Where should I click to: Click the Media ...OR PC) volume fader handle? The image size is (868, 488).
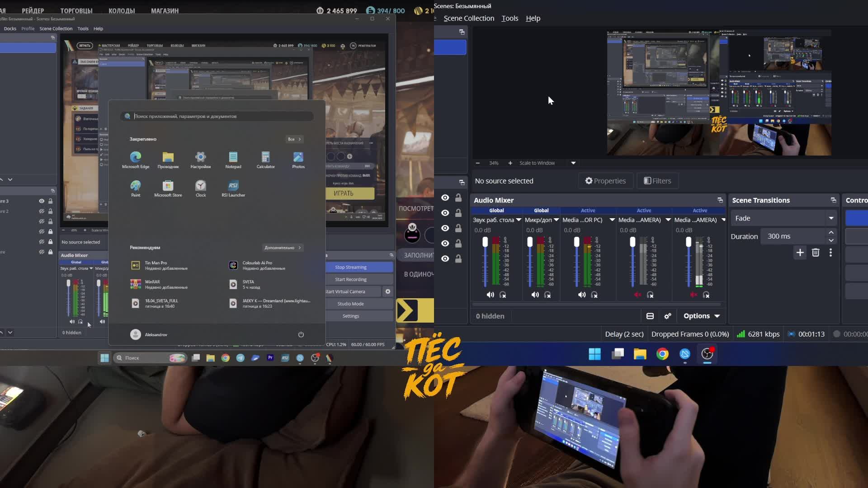tap(576, 242)
